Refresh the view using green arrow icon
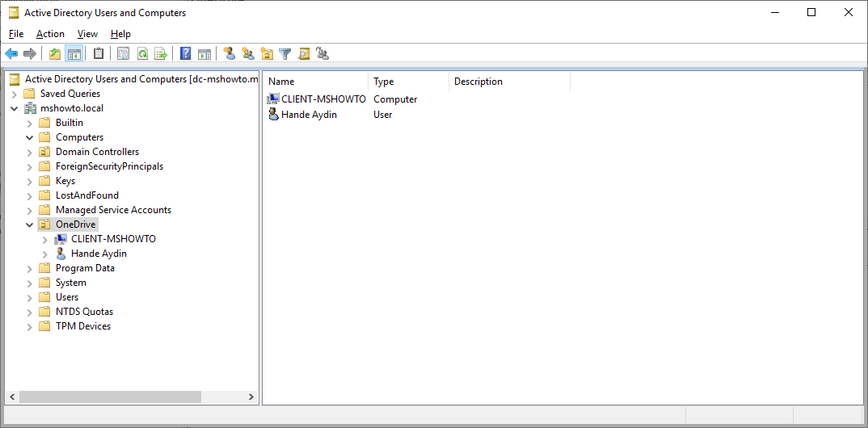868x428 pixels. tap(142, 53)
